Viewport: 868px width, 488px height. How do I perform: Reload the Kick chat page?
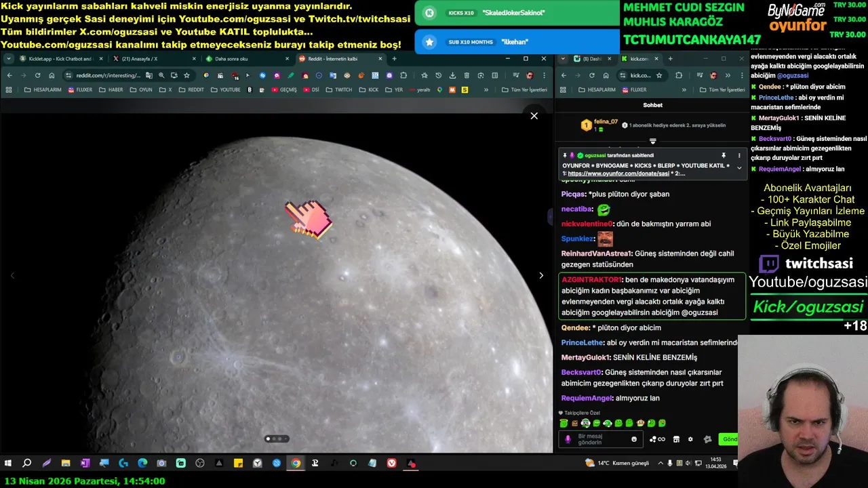tap(591, 75)
